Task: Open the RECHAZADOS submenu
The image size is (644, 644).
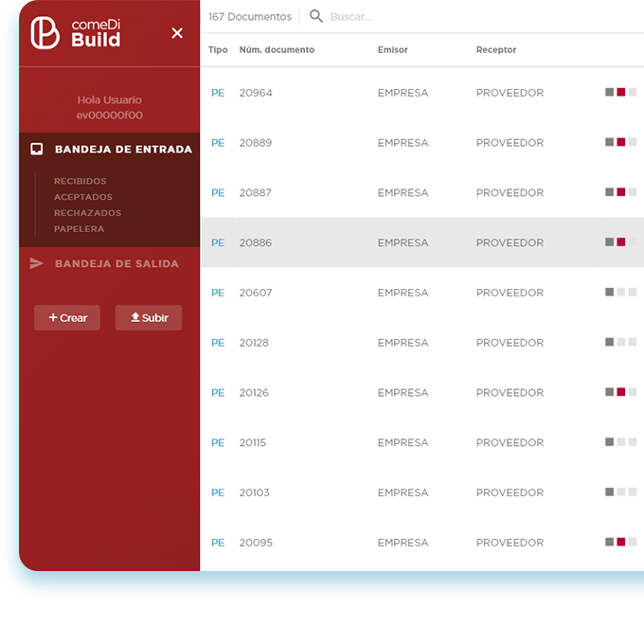Action: pos(87,213)
